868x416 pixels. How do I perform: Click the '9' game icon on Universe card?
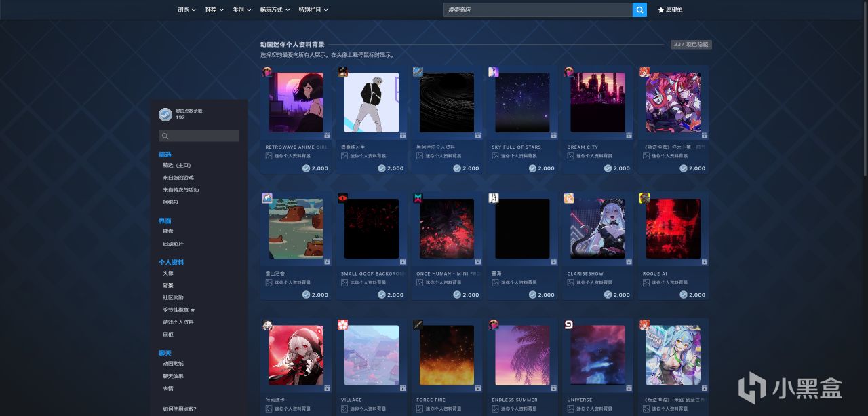569,324
